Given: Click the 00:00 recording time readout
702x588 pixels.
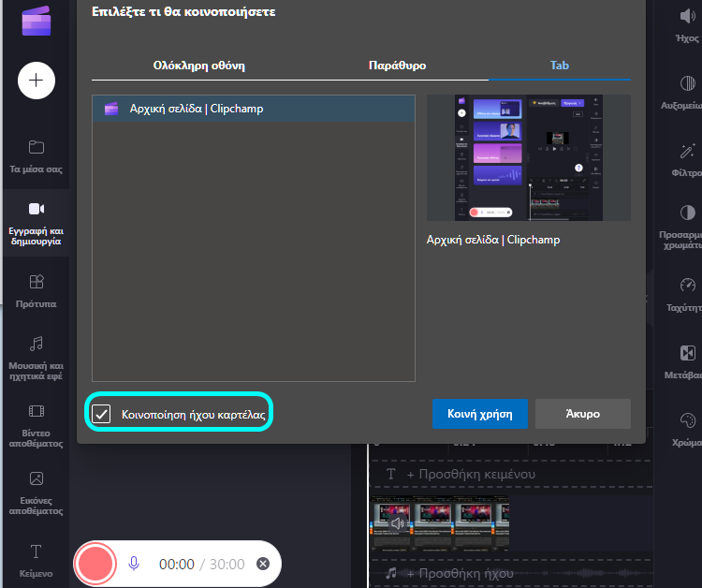Looking at the screenshot, I should click(x=176, y=565).
